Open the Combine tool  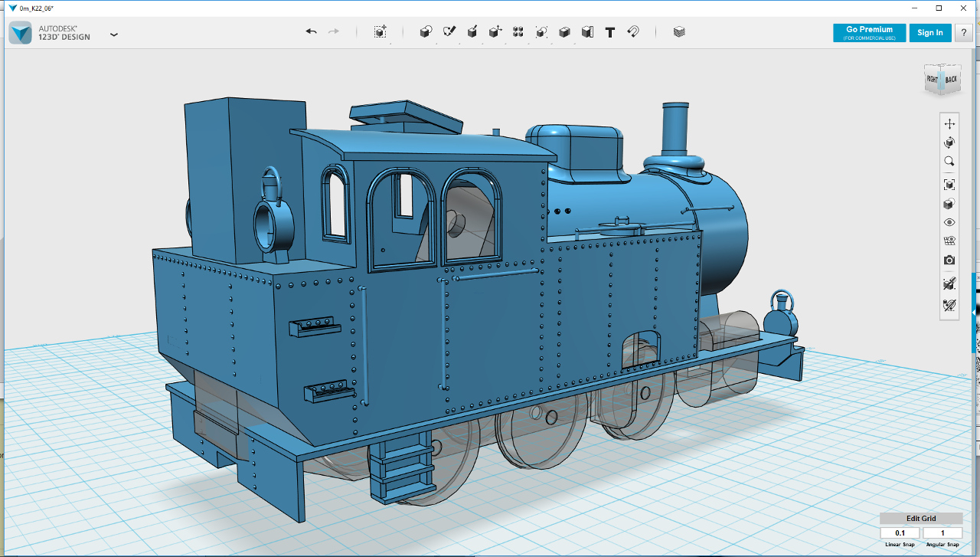[564, 31]
